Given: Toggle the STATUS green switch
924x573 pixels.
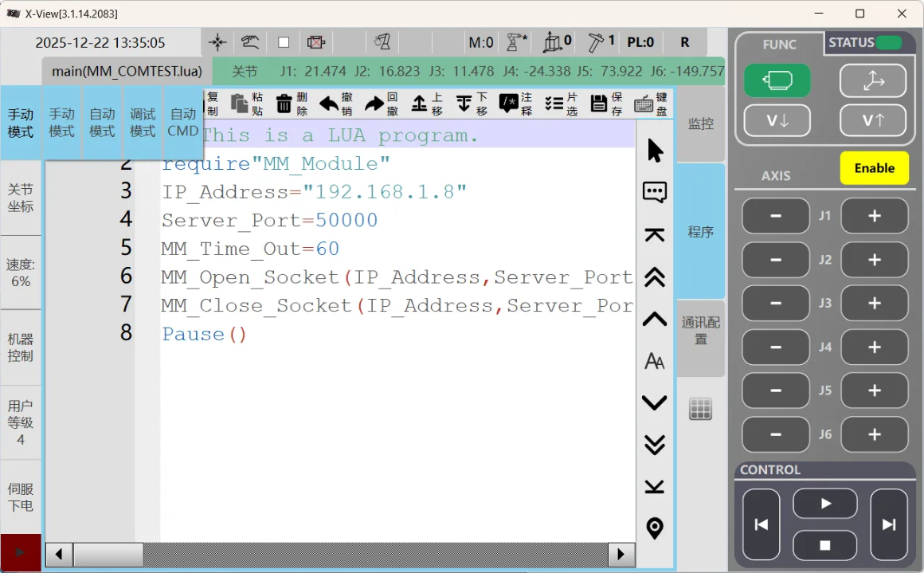Looking at the screenshot, I should [889, 42].
